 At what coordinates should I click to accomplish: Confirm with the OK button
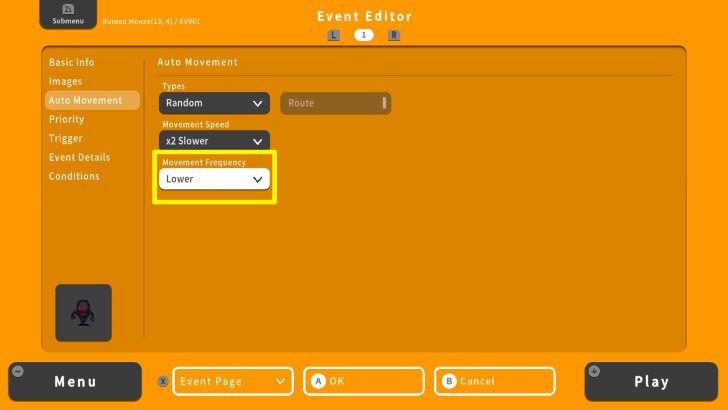click(364, 381)
